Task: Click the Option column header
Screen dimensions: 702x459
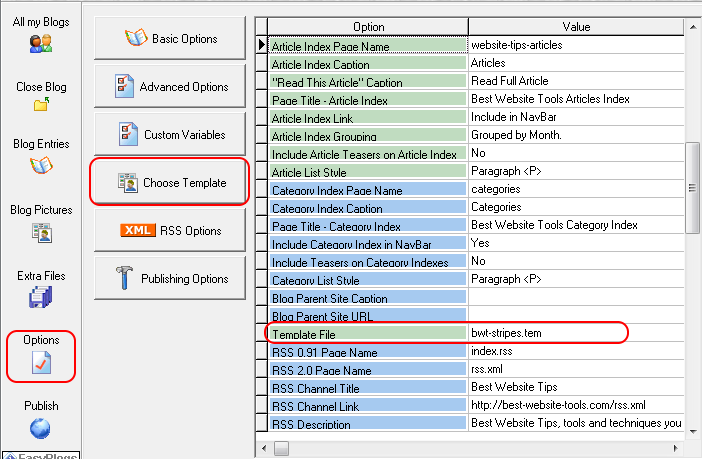Action: tap(368, 27)
